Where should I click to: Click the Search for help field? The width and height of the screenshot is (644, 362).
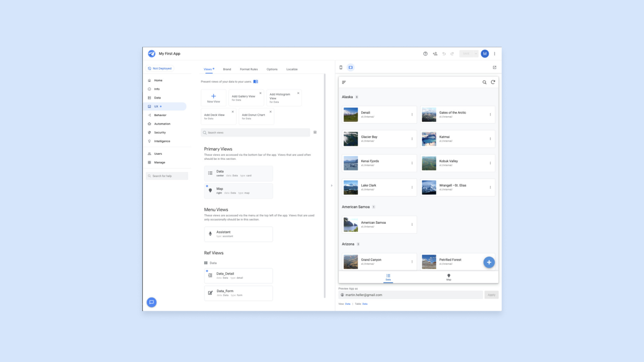[167, 176]
